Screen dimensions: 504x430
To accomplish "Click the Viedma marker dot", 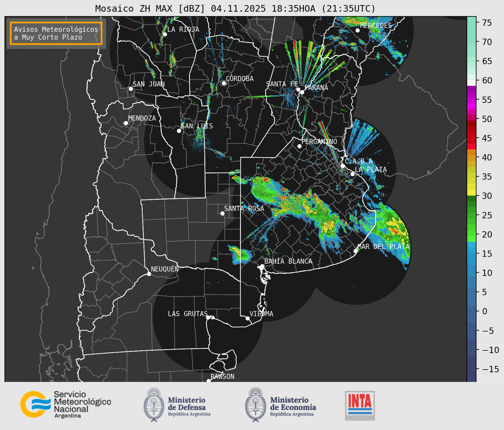I will tap(248, 318).
